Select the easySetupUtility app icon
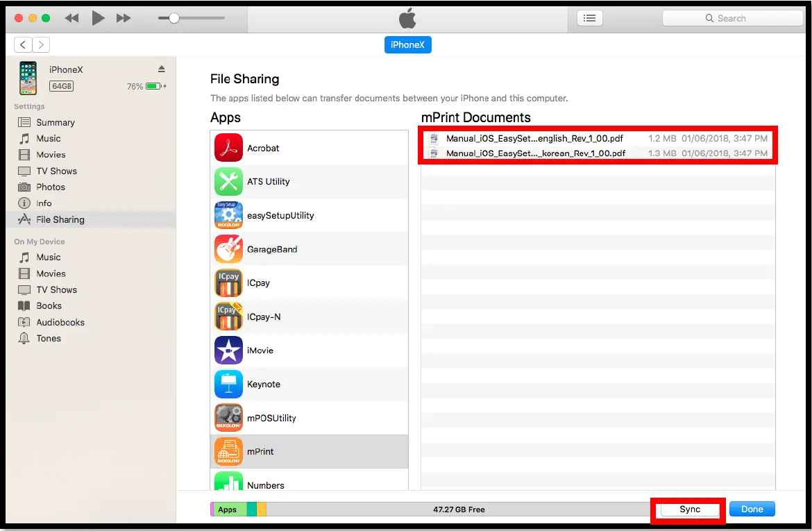 pos(229,215)
